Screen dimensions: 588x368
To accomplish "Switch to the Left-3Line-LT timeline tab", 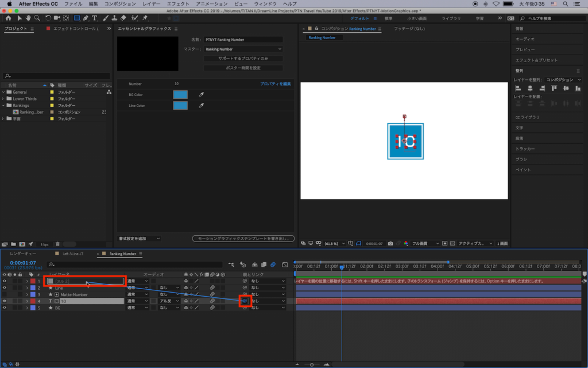I will pos(72,254).
